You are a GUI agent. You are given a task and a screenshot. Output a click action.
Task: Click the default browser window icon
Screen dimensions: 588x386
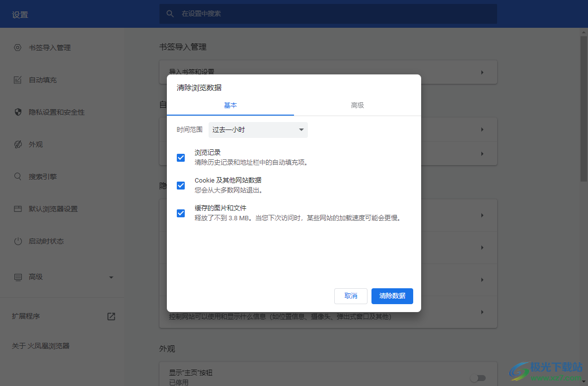(x=17, y=209)
